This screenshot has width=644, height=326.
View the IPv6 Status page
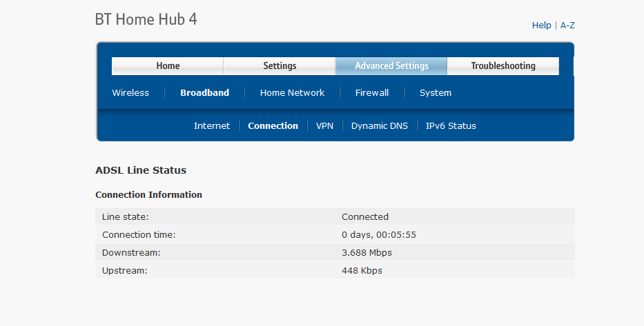(451, 126)
